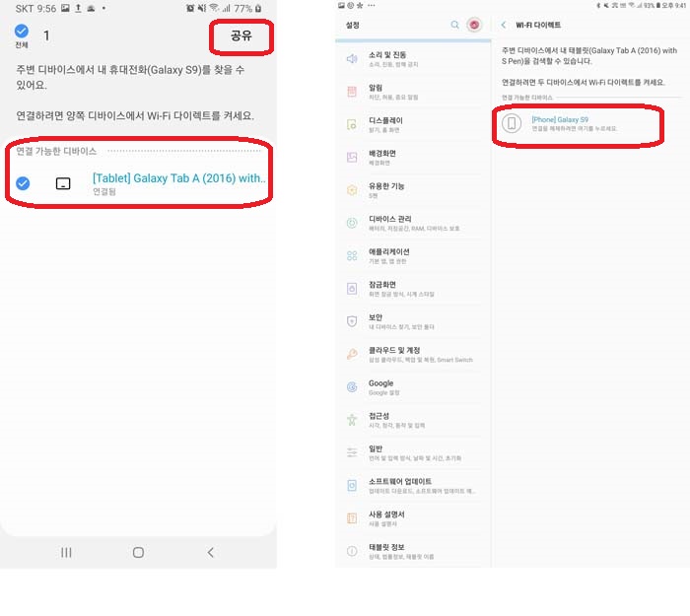The height and width of the screenshot is (616, 690).
Task: Click the notification icon for 알림
Action: (352, 92)
